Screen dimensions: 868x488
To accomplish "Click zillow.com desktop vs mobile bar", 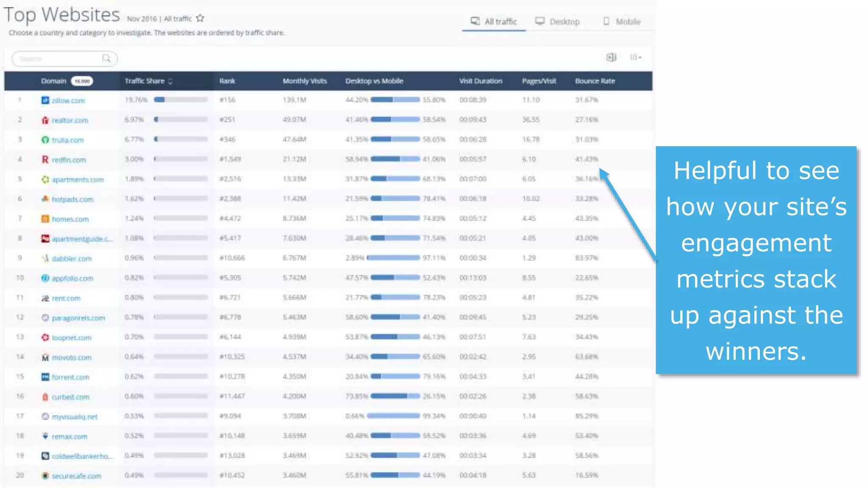I will [395, 100].
